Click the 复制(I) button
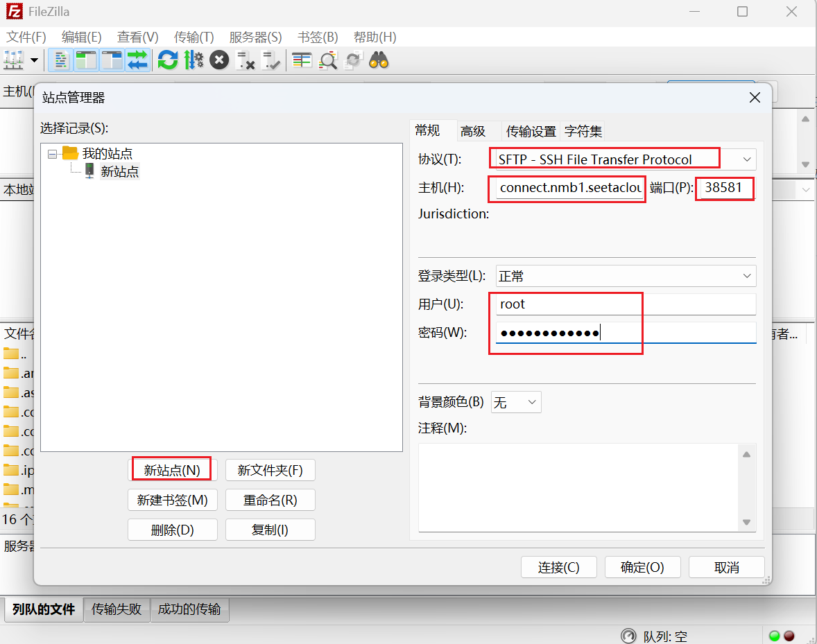This screenshot has height=644, width=817. [270, 530]
